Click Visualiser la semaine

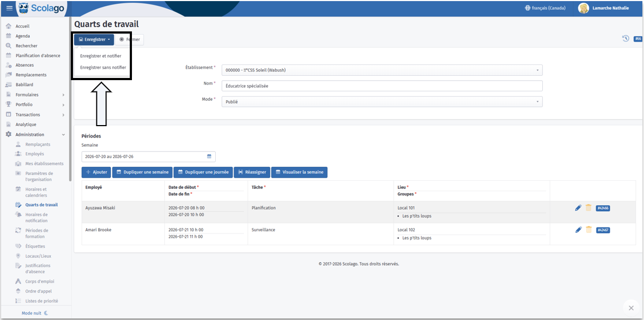[300, 172]
